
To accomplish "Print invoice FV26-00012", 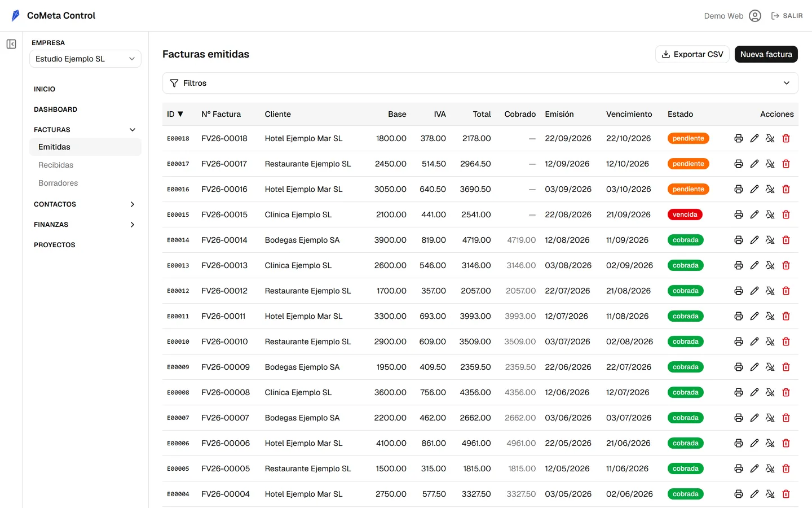I will point(739,291).
